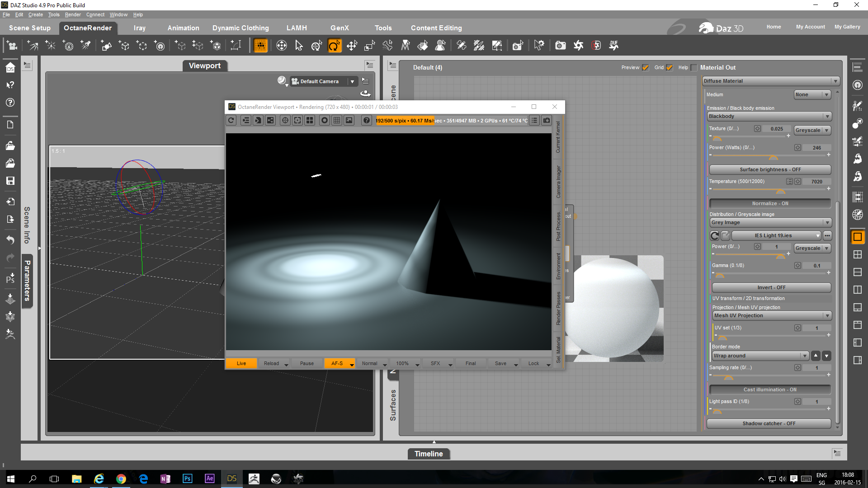Click the help question mark in Octane viewport
Image resolution: width=868 pixels, height=488 pixels.
367,120
